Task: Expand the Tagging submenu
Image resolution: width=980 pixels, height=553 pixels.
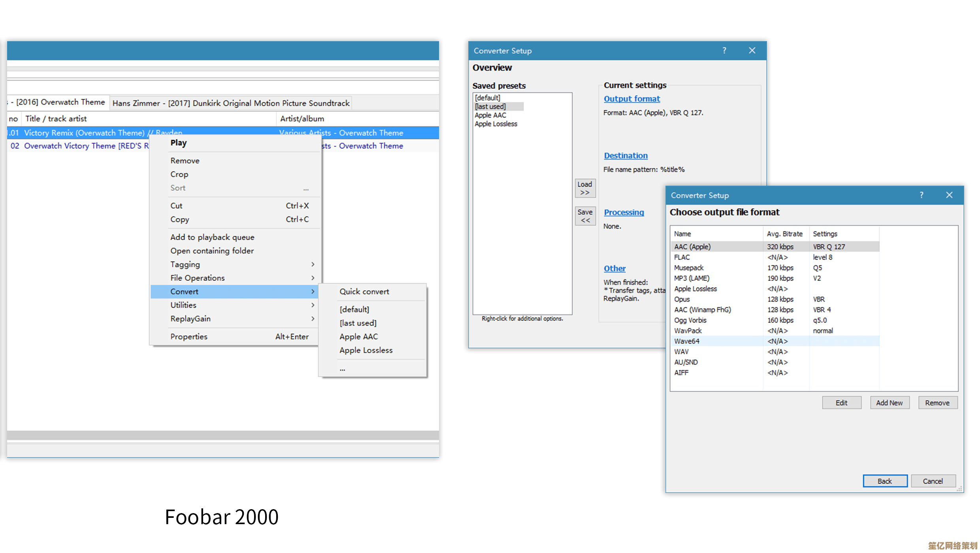Action: click(236, 264)
